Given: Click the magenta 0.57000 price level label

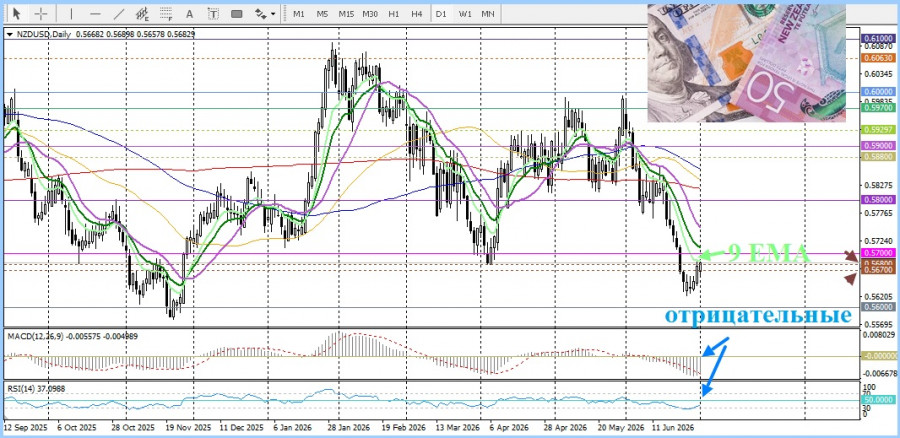Looking at the screenshot, I should [878, 253].
